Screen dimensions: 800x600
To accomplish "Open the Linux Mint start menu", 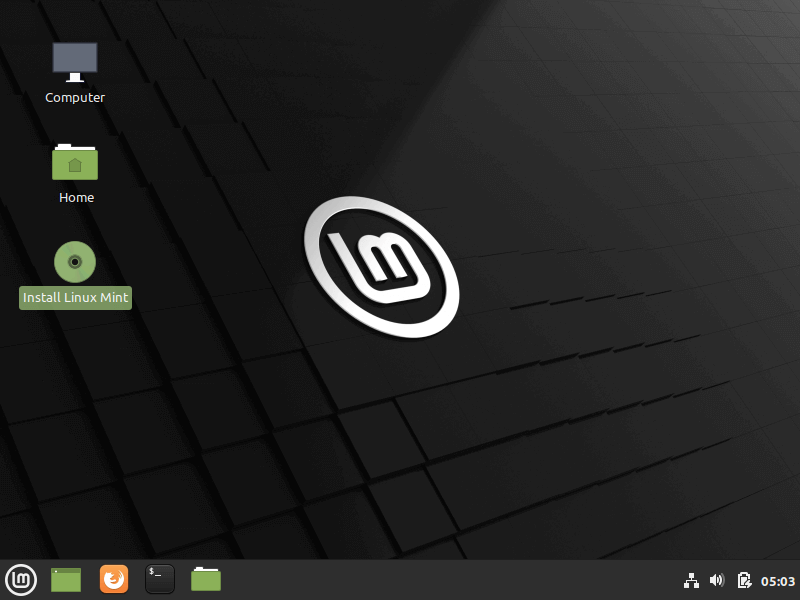I will 21,580.
